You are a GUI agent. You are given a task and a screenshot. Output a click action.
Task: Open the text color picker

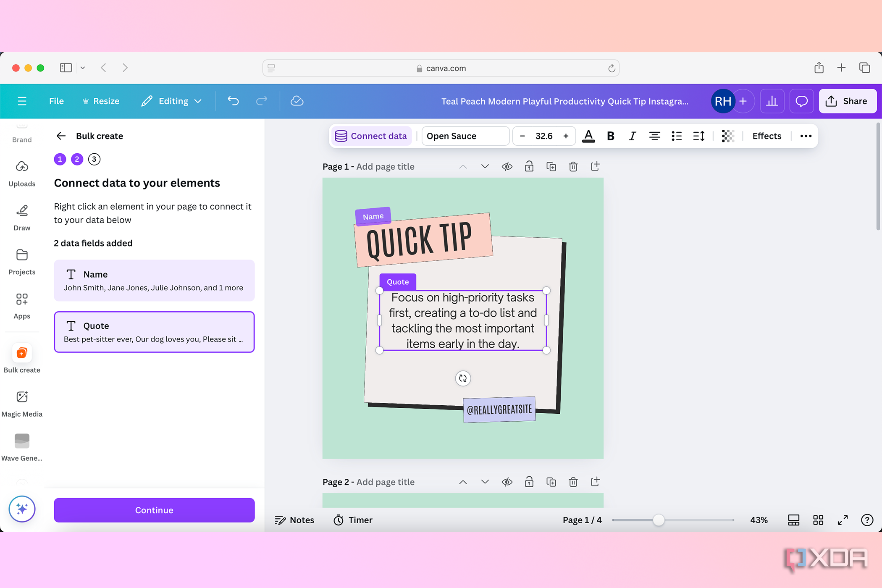click(x=588, y=136)
